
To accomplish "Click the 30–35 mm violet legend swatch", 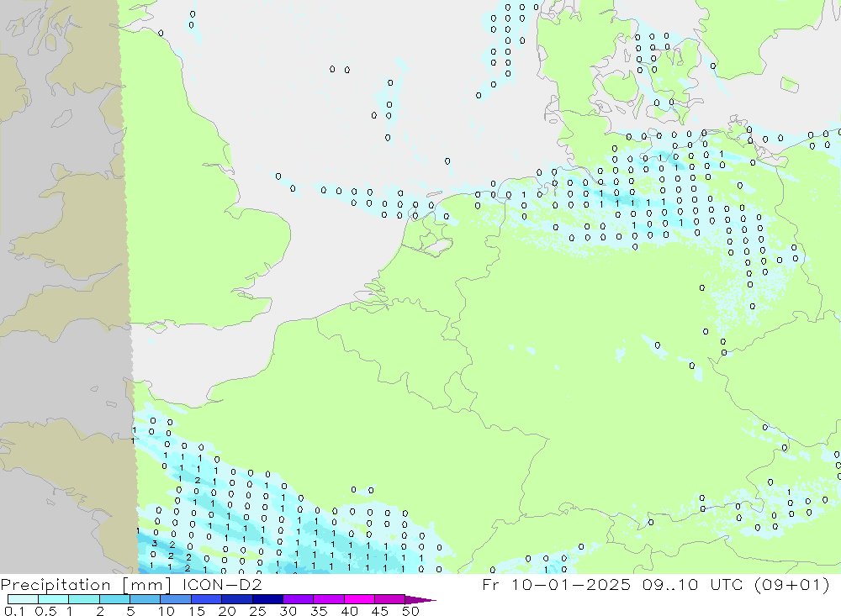I will click(x=299, y=599).
